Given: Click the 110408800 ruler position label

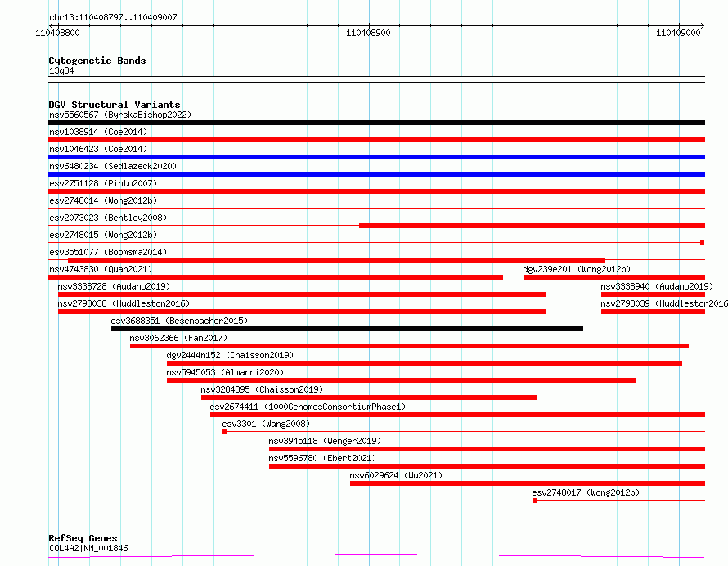Looking at the screenshot, I should click(57, 33).
